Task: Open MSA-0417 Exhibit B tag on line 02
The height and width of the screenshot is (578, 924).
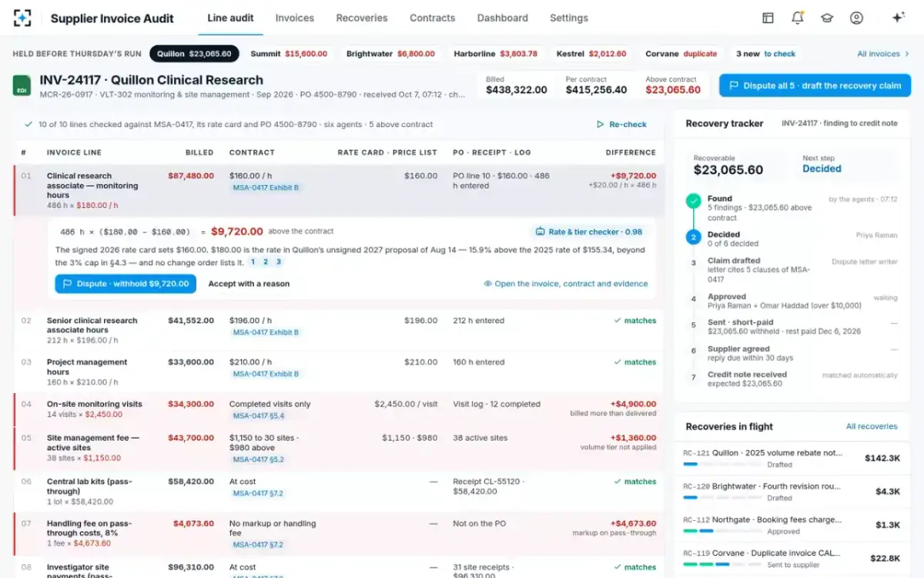Action: click(266, 332)
